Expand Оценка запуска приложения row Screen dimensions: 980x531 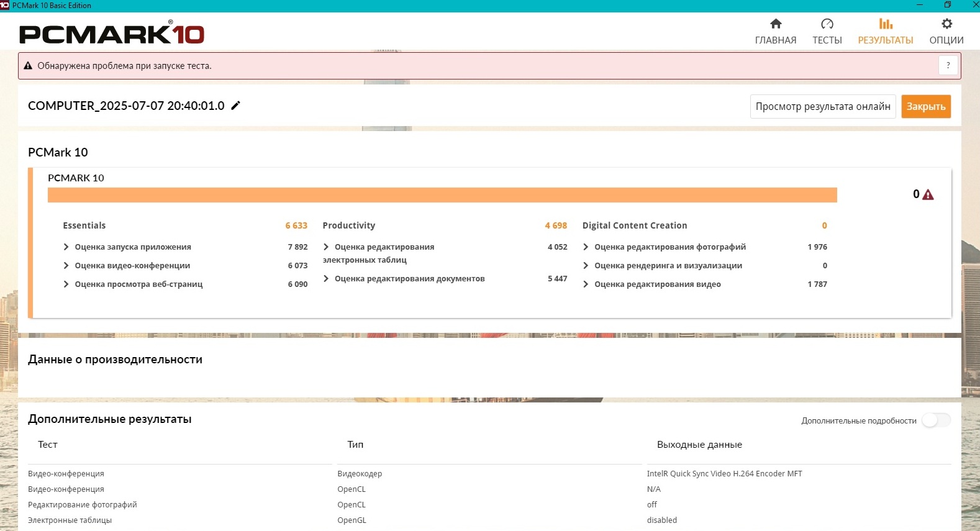tap(66, 247)
